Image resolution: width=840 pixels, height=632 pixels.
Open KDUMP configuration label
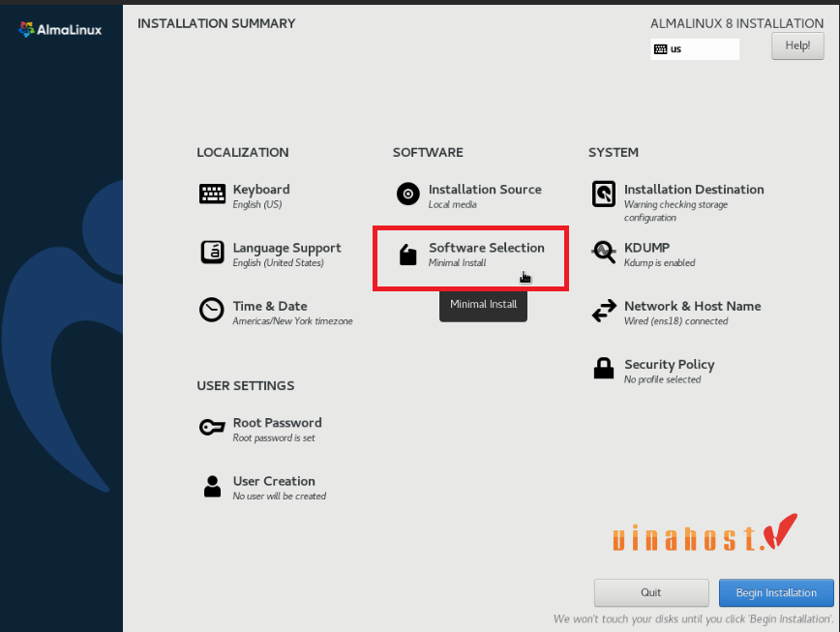(646, 248)
